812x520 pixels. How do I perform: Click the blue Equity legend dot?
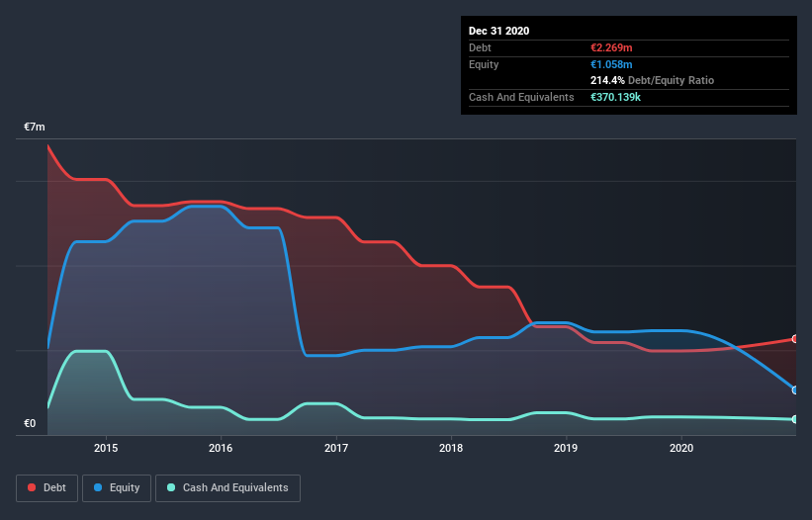pos(98,487)
